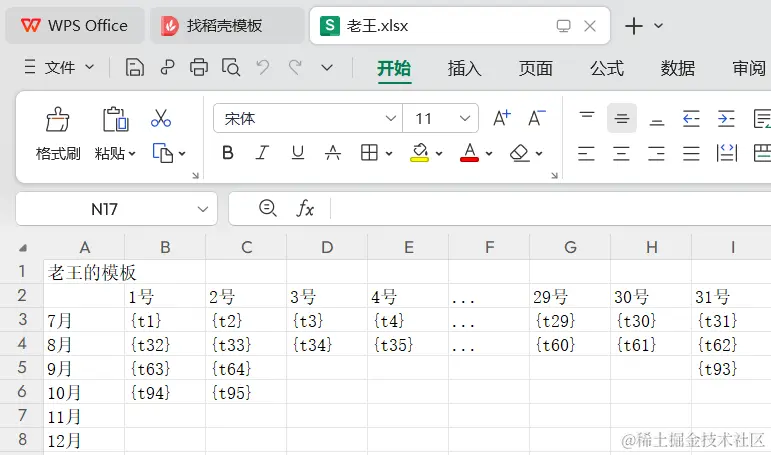Click the select-all corner triangle
771x455 pixels.
coord(23,248)
